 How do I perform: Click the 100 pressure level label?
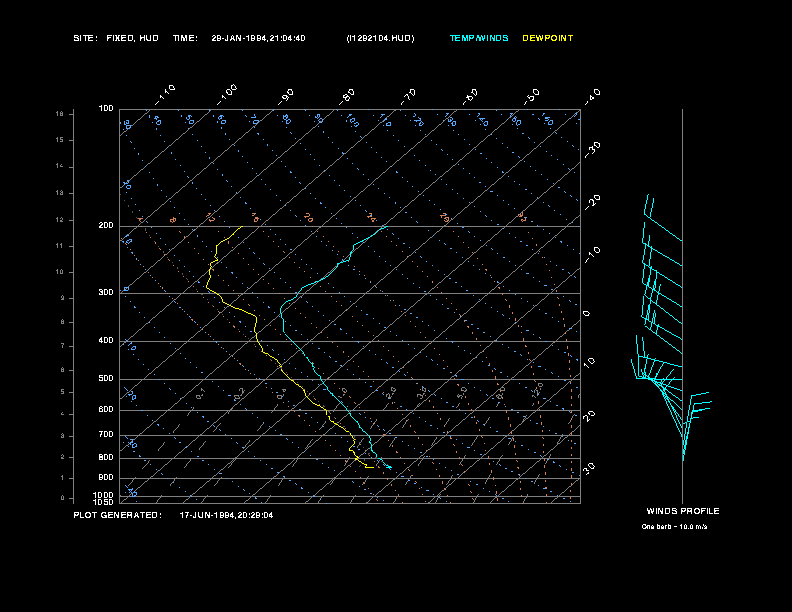[x=106, y=108]
